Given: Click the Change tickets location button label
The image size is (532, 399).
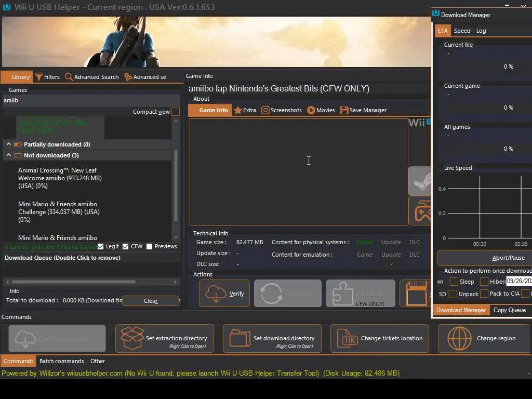Looking at the screenshot, I should 392,338.
